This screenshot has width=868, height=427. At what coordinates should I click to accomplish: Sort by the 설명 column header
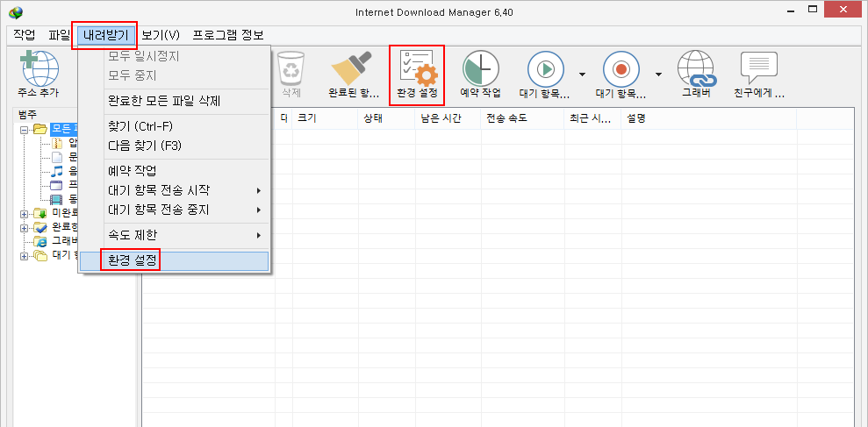pos(708,118)
